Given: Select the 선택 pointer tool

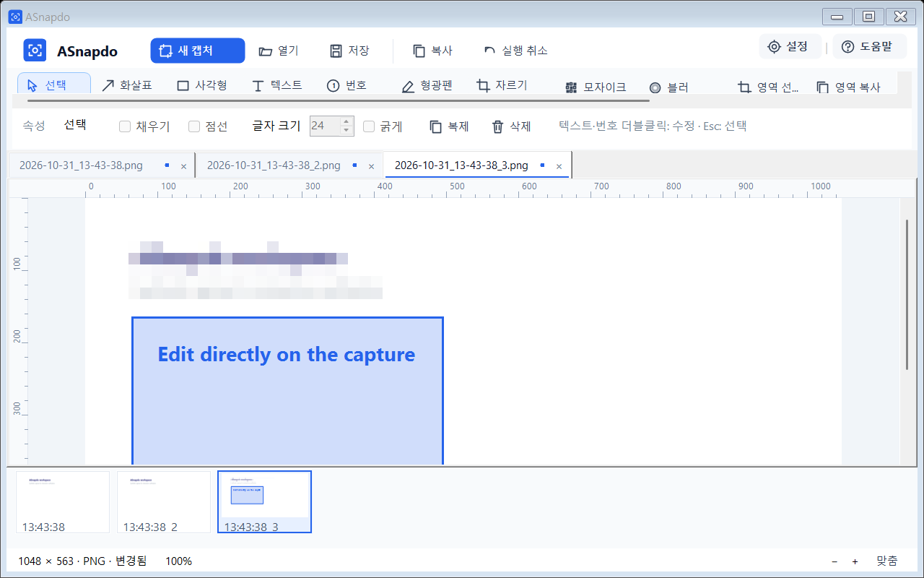Looking at the screenshot, I should pyautogui.click(x=54, y=85).
